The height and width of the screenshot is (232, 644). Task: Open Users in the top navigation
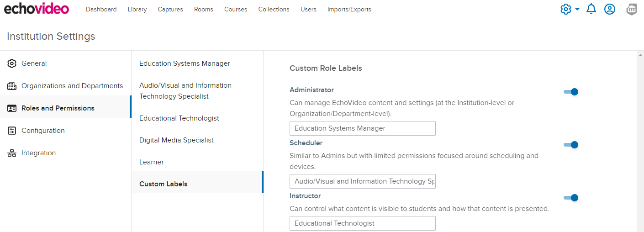[x=308, y=9]
